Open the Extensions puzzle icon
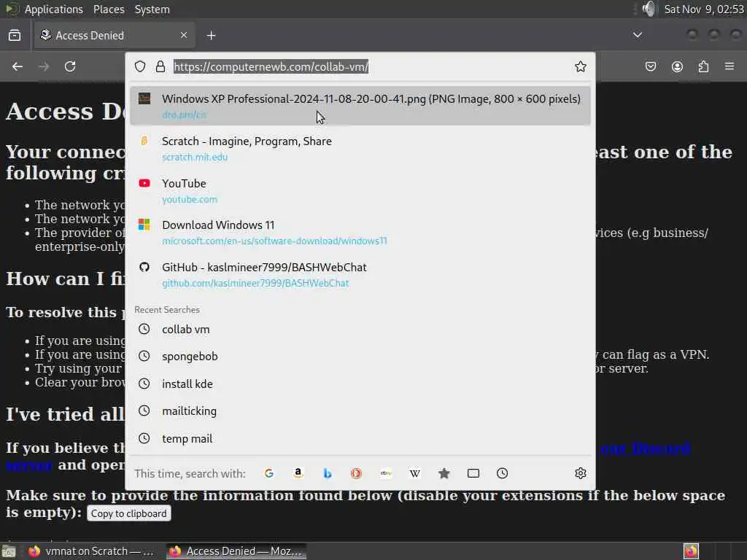Image resolution: width=747 pixels, height=560 pixels. [703, 66]
